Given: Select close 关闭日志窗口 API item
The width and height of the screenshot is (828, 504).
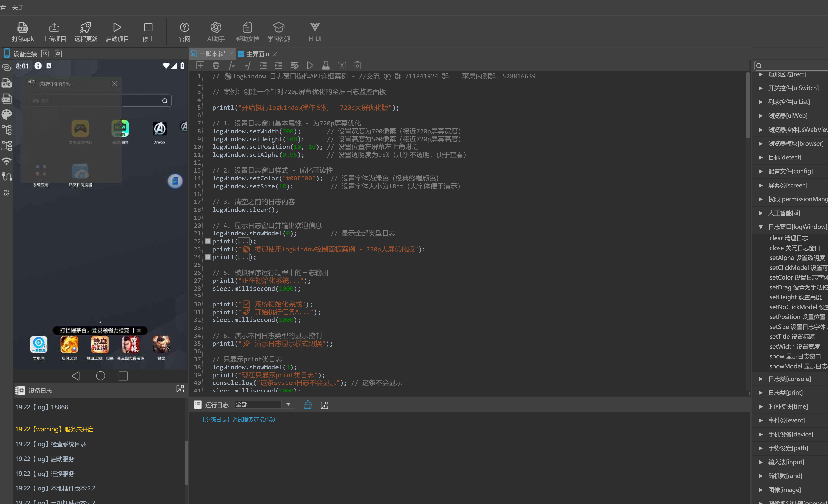Looking at the screenshot, I should pos(795,248).
